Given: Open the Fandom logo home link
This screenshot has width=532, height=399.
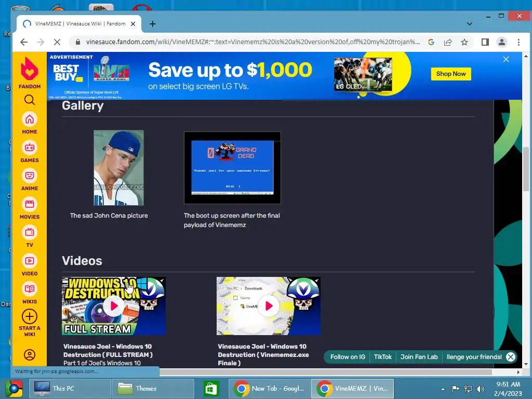Looking at the screenshot, I should pyautogui.click(x=30, y=72).
